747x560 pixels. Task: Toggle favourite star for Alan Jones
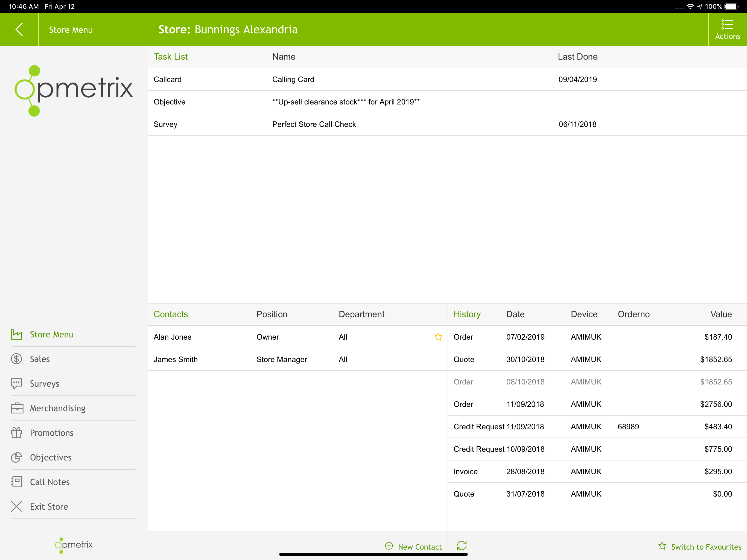coord(438,337)
